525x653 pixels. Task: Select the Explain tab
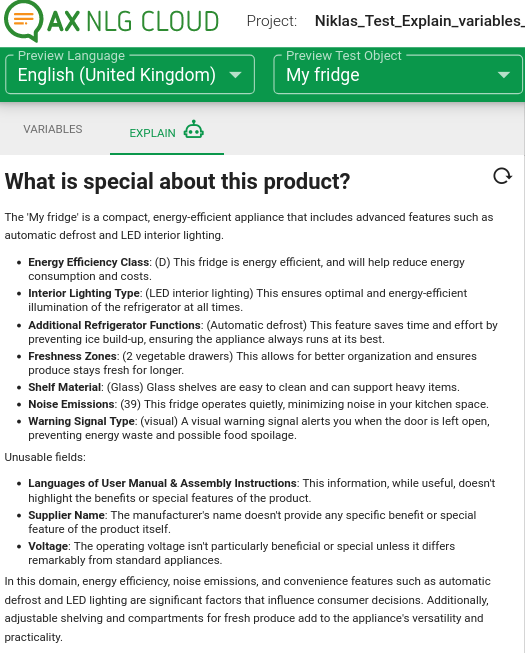[x=167, y=130]
